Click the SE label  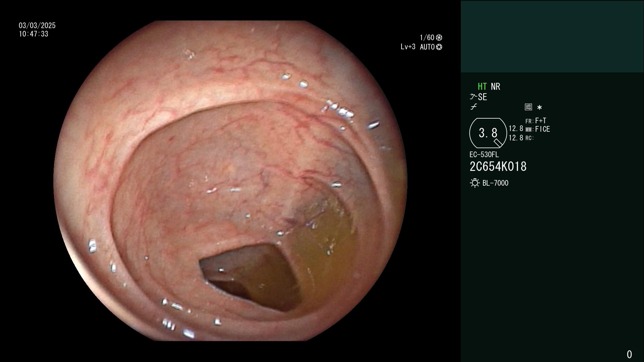pos(482,97)
